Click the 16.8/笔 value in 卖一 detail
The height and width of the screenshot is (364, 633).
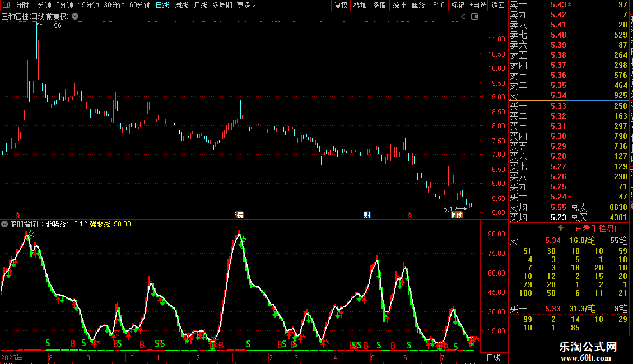tap(582, 240)
